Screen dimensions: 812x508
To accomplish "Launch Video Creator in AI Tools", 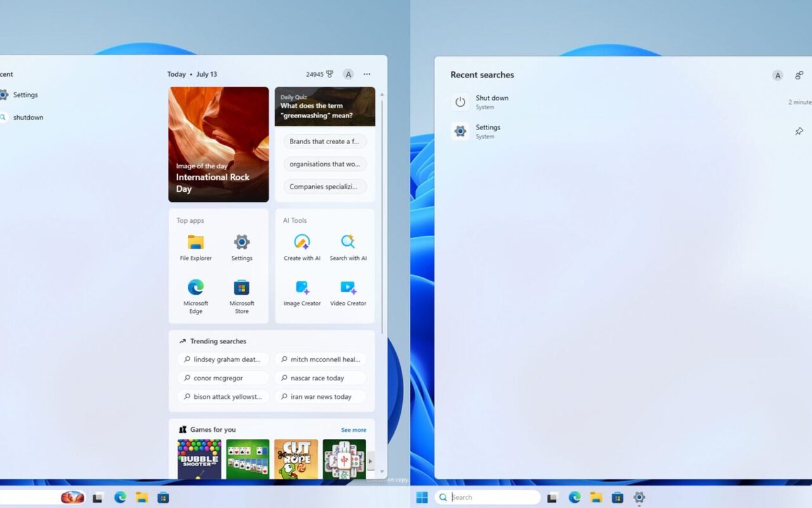I will pyautogui.click(x=348, y=293).
